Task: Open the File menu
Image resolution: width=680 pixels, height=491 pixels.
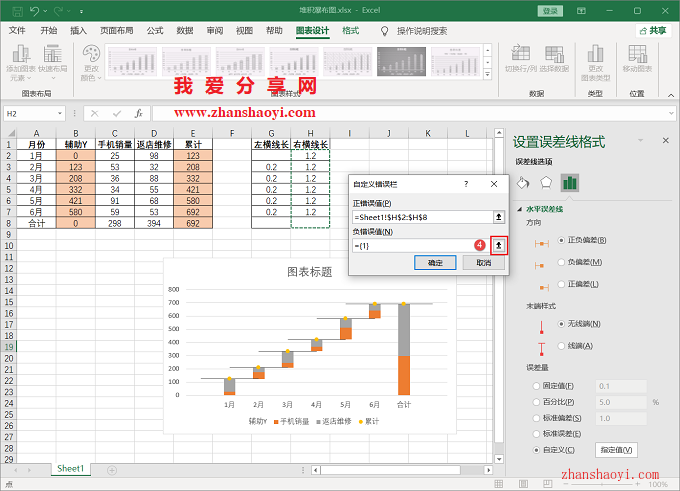Action: pos(17,30)
